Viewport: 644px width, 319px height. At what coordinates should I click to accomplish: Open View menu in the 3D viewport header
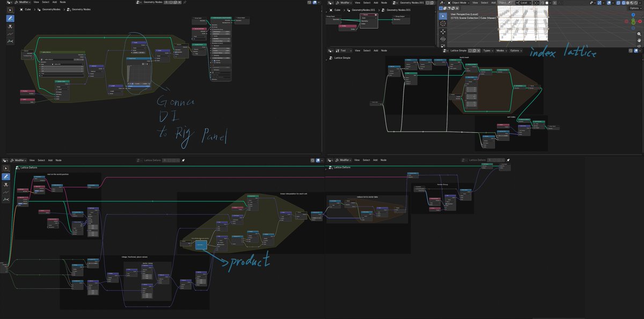coord(475,3)
